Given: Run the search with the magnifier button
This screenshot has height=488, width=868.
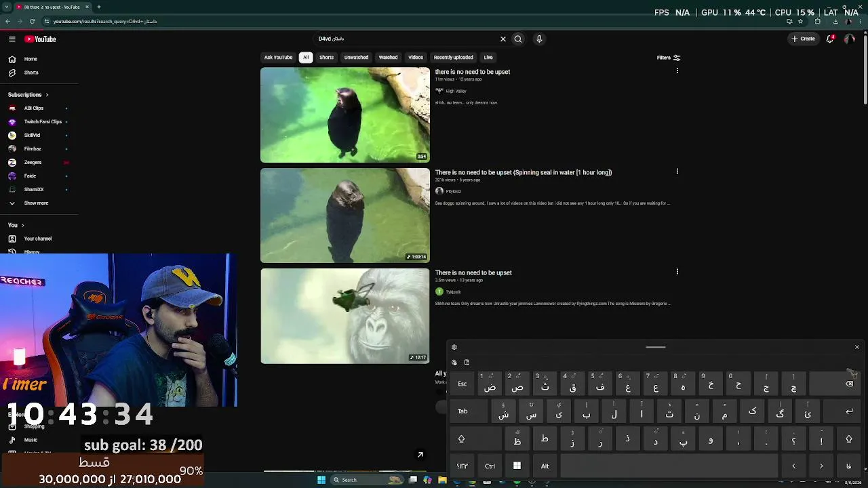Looking at the screenshot, I should pos(518,39).
